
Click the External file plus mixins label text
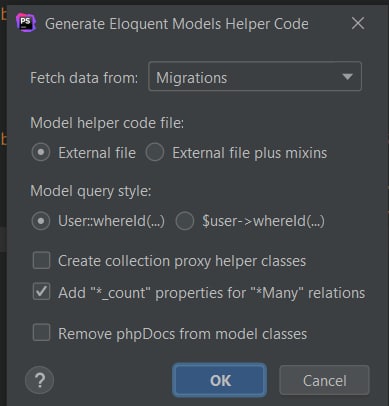point(250,153)
